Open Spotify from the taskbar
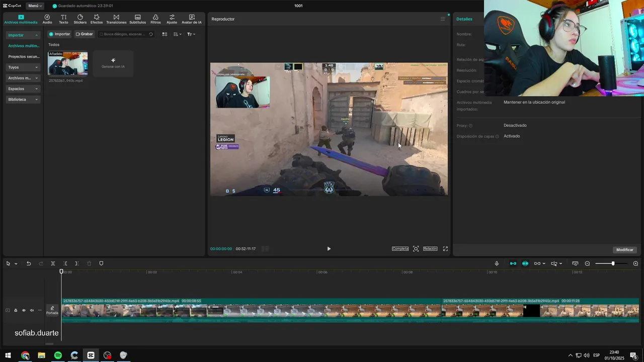644x362 pixels. [58, 355]
